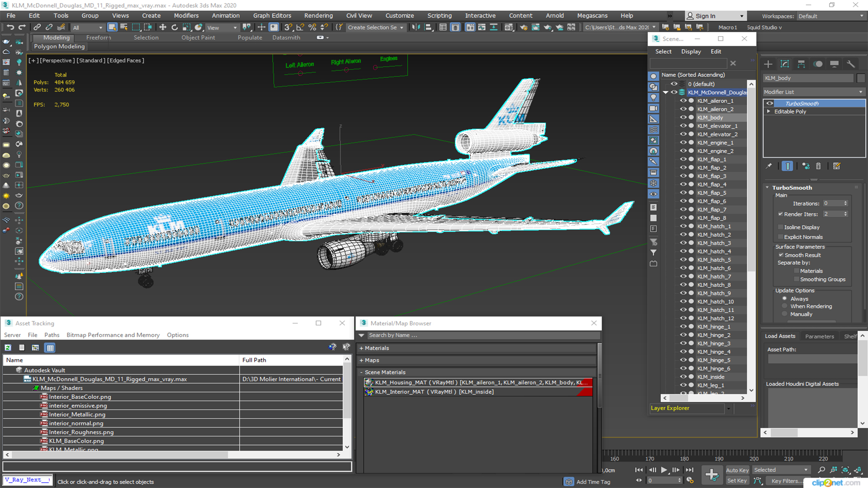Image resolution: width=868 pixels, height=488 pixels.
Task: Click the Sign In button
Action: 716,16
